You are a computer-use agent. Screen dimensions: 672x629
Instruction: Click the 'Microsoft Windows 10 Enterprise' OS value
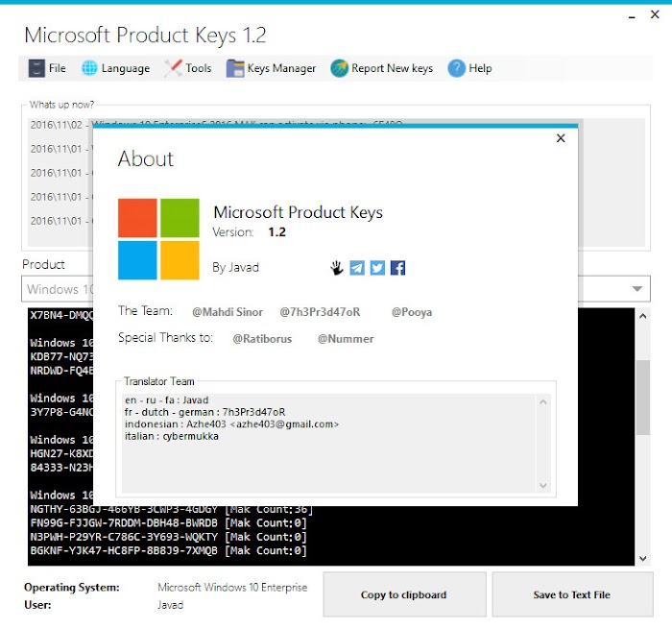(x=232, y=587)
